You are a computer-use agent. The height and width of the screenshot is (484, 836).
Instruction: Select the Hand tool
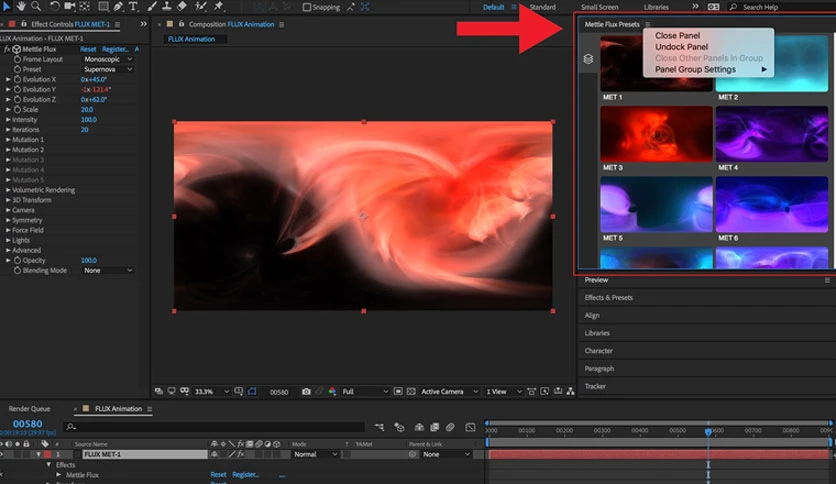point(22,6)
